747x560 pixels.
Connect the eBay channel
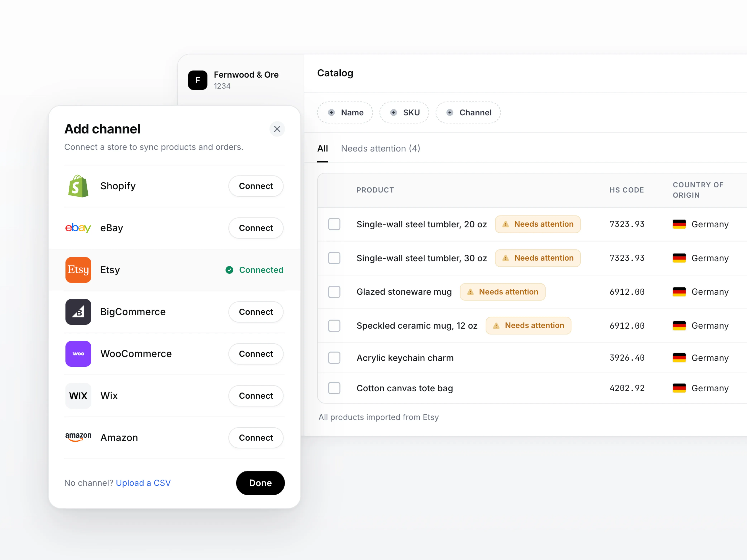(256, 228)
